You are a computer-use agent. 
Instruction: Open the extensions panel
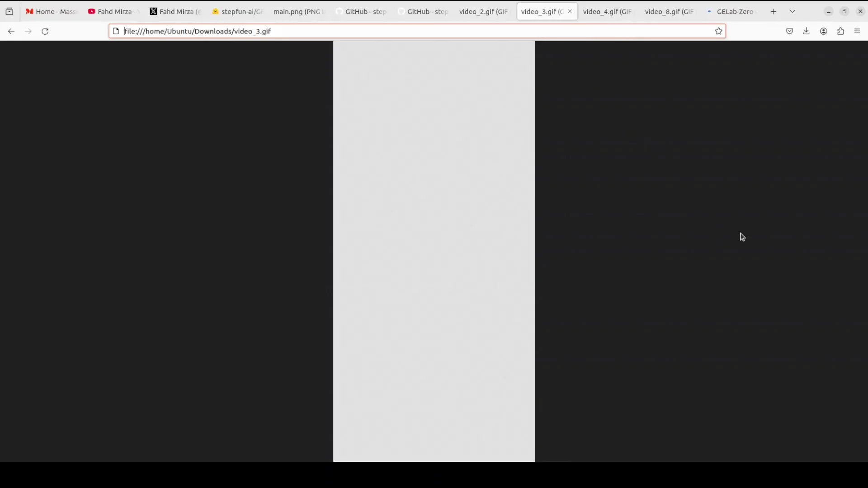point(840,31)
